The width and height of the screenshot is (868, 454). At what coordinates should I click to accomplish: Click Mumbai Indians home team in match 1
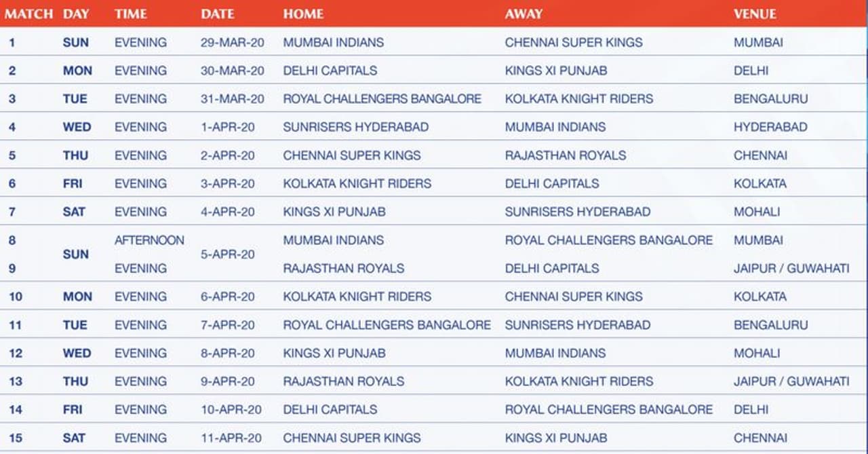pyautogui.click(x=333, y=42)
